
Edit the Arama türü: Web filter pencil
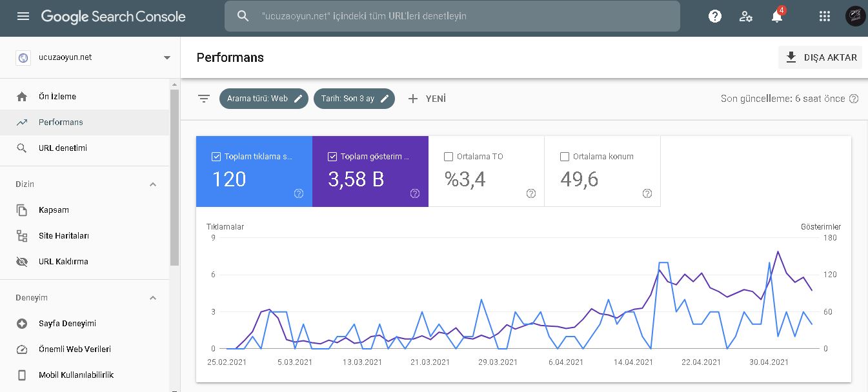pos(298,99)
